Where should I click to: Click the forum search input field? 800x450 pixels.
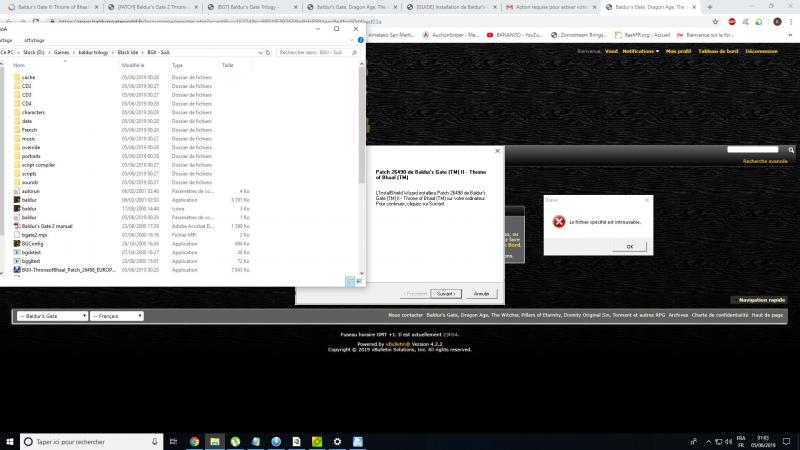click(753, 149)
